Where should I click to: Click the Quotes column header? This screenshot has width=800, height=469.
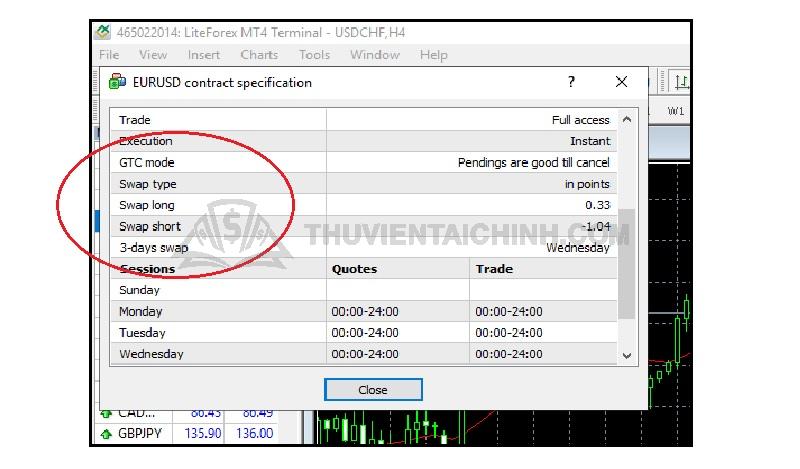[398, 269]
